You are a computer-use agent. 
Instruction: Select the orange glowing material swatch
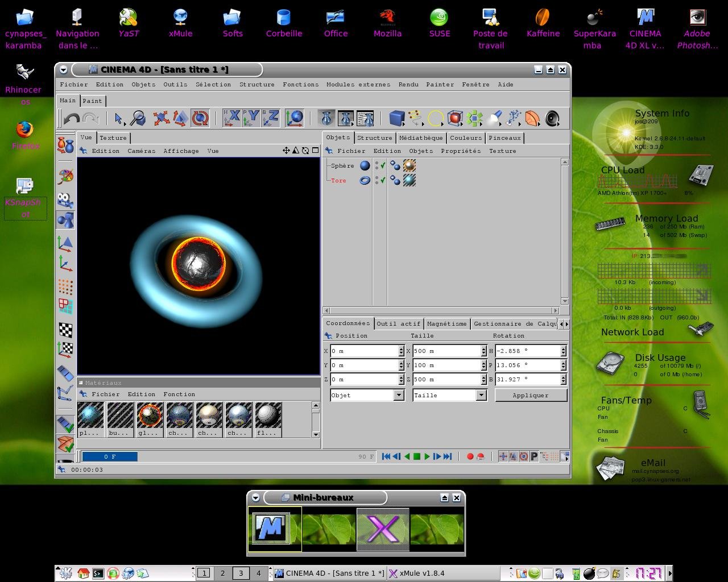pos(150,419)
